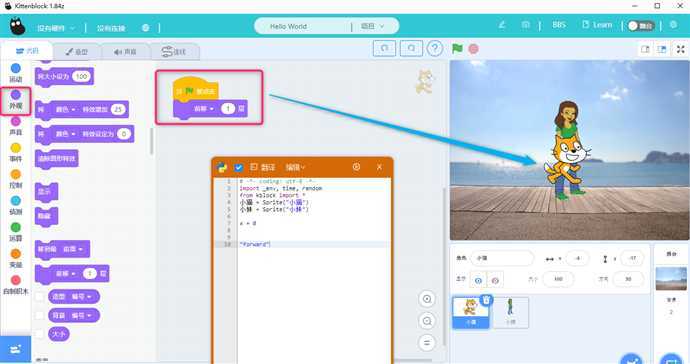Click the undo arrow button in toolbar

pyautogui.click(x=384, y=48)
